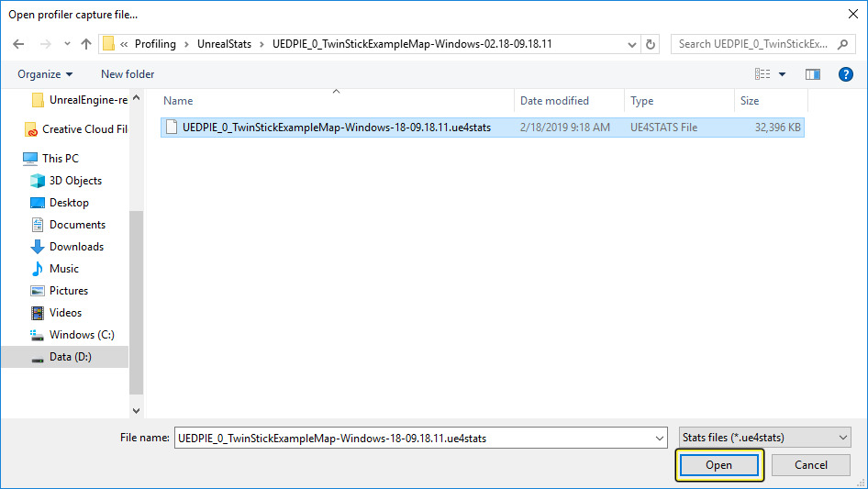Open Desktop in navigation pane

click(x=60, y=203)
